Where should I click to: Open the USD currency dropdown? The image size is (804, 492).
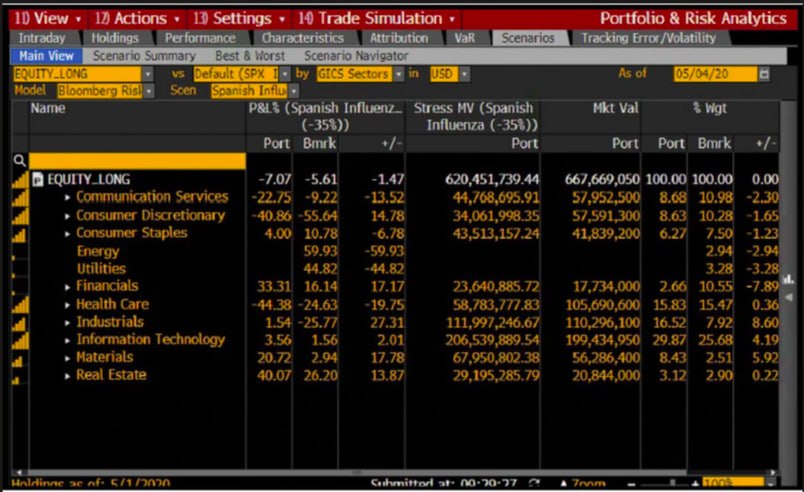[x=464, y=74]
